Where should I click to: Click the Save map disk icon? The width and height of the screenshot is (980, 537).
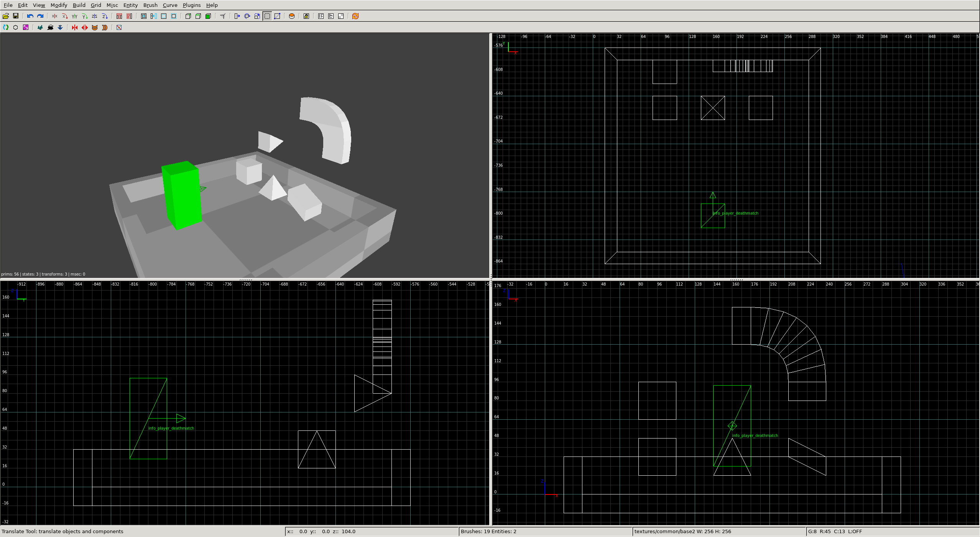16,16
